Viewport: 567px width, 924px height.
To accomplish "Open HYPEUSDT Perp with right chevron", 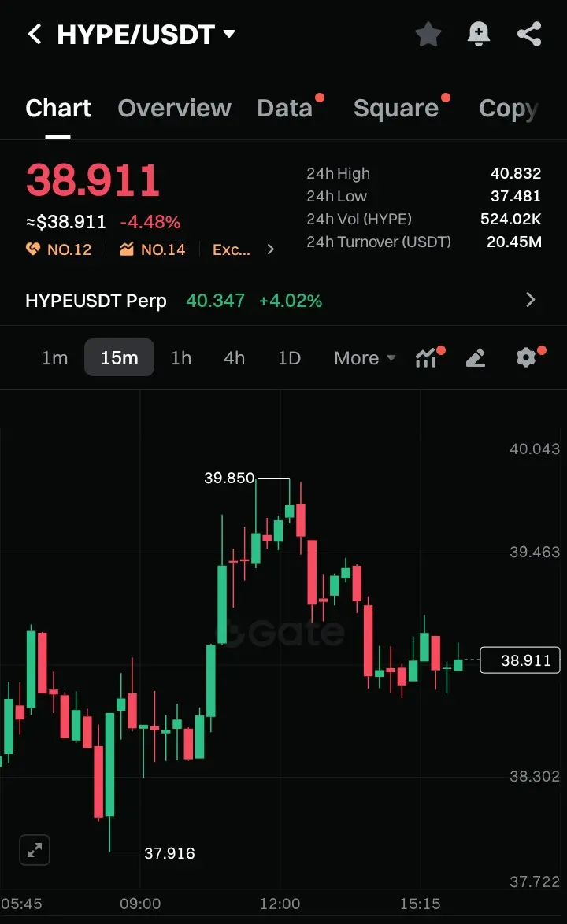I will click(531, 300).
